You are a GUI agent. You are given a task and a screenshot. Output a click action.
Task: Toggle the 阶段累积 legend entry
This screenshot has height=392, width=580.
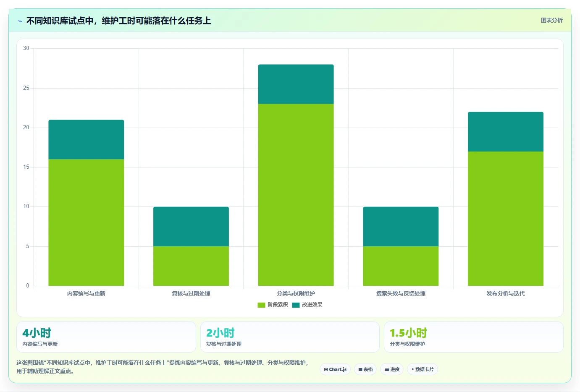pyautogui.click(x=273, y=305)
